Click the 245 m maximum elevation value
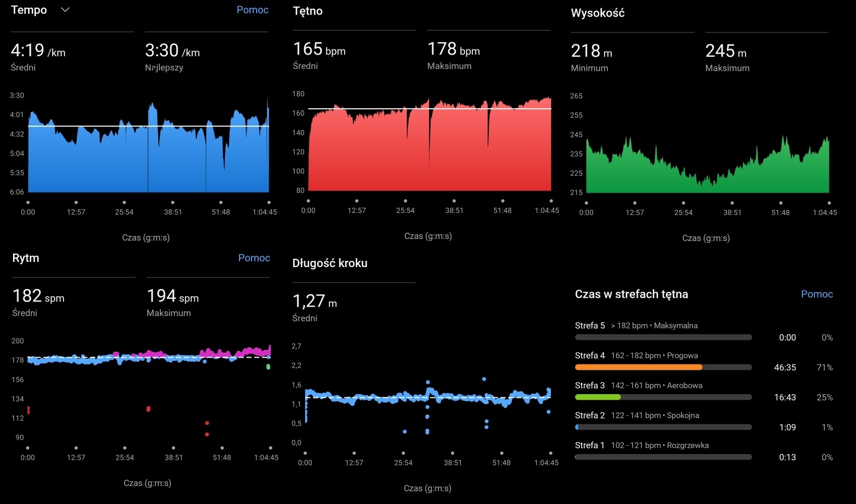The image size is (856, 504). pos(725,52)
